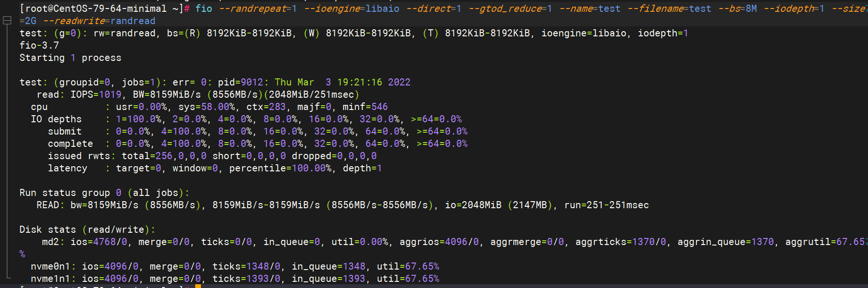Click 'pid=9012' in job result line
The width and height of the screenshot is (868, 288).
[x=241, y=82]
